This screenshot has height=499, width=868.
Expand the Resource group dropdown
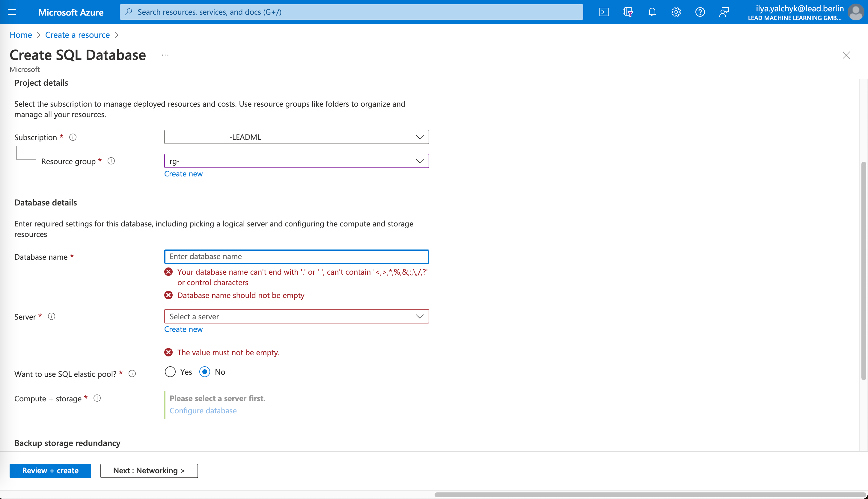click(x=296, y=161)
